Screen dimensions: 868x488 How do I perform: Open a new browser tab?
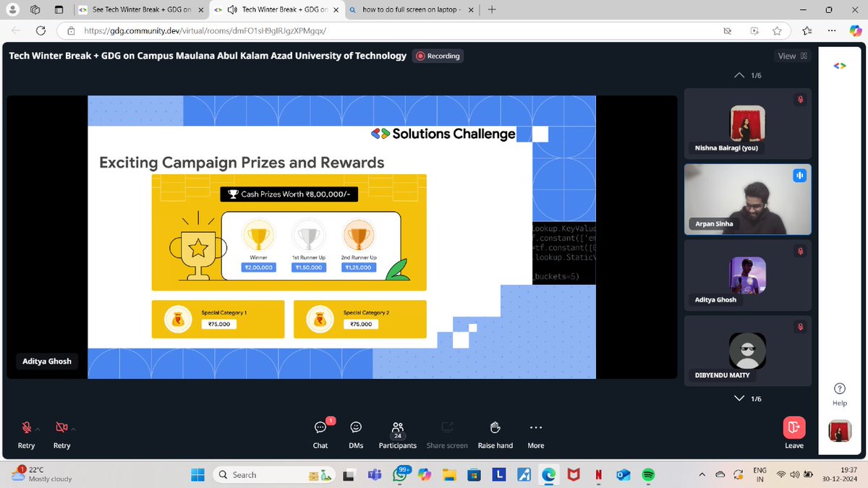492,10
